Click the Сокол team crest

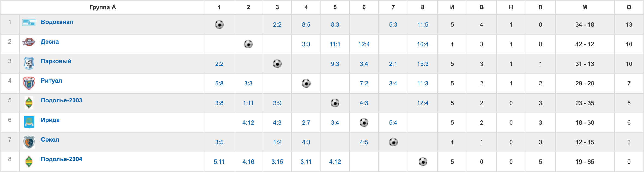29,142
